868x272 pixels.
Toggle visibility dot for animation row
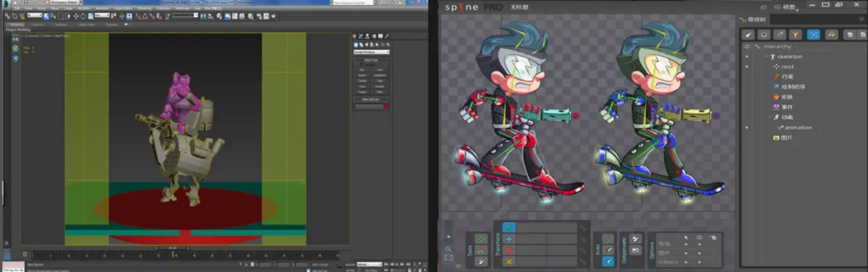click(x=747, y=127)
